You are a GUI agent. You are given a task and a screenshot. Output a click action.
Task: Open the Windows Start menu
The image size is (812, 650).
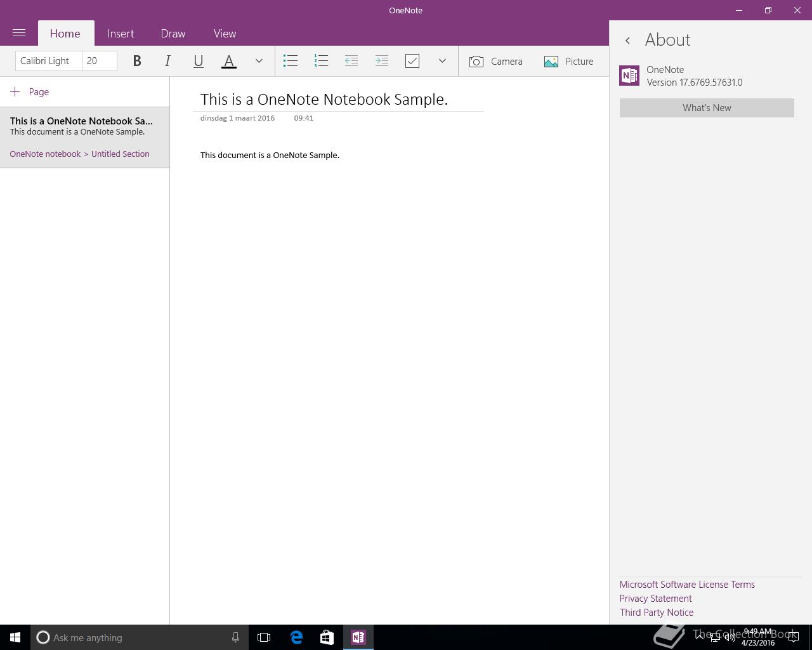(15, 637)
